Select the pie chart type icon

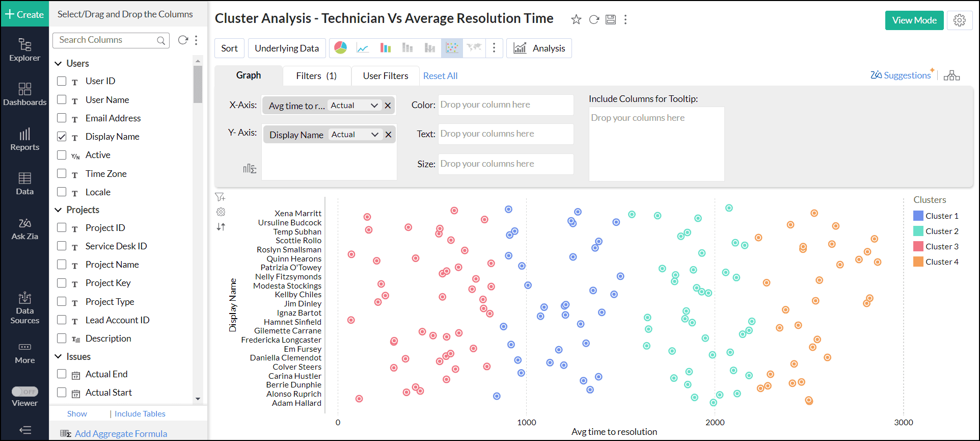tap(340, 48)
